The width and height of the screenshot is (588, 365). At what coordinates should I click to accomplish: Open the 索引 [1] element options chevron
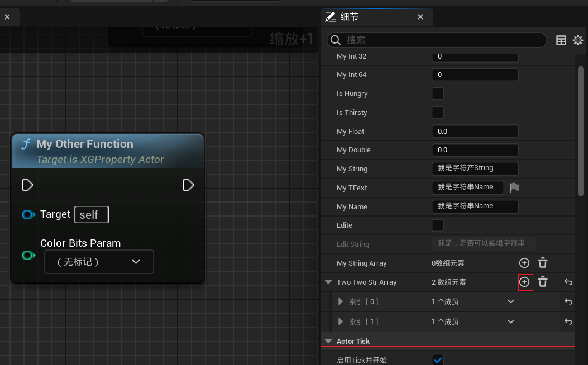click(x=511, y=321)
